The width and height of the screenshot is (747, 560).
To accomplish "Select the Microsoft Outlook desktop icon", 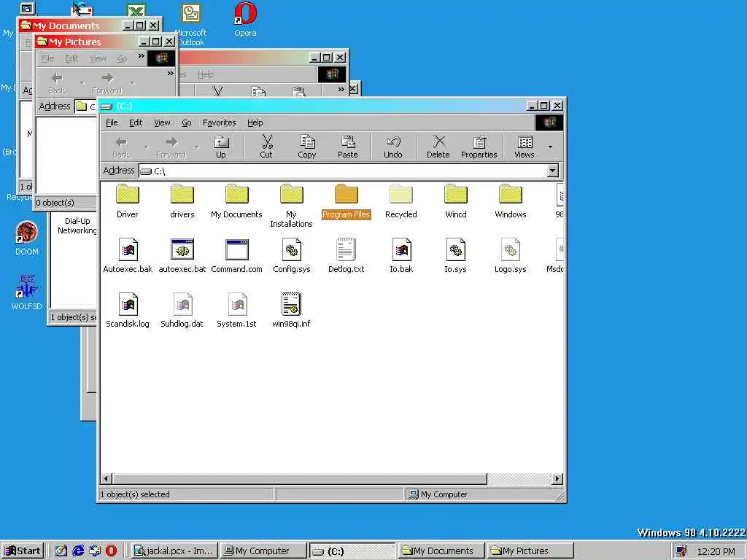I will click(191, 25).
